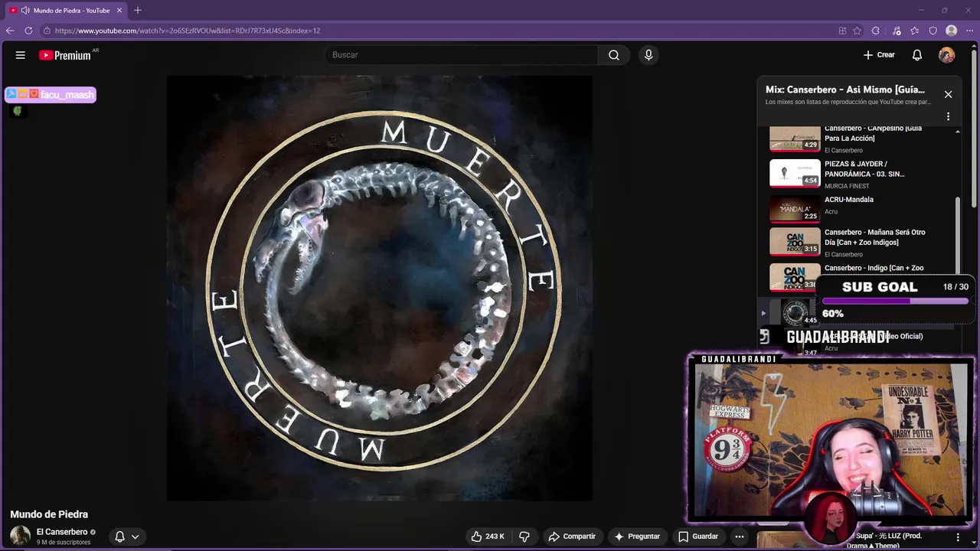This screenshot has height=551, width=980.
Task: Open the El Canserbero channel name link
Action: coord(62,532)
